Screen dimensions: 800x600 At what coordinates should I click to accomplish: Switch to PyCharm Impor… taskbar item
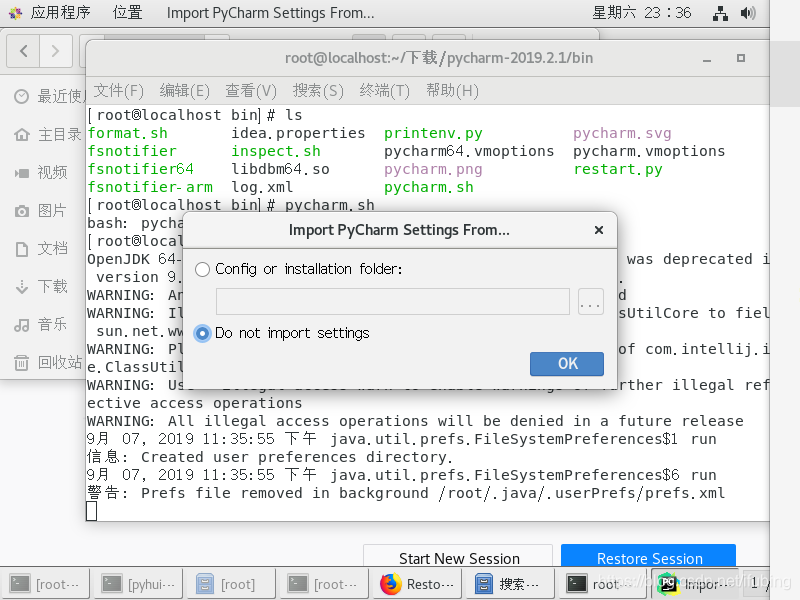[x=694, y=584]
